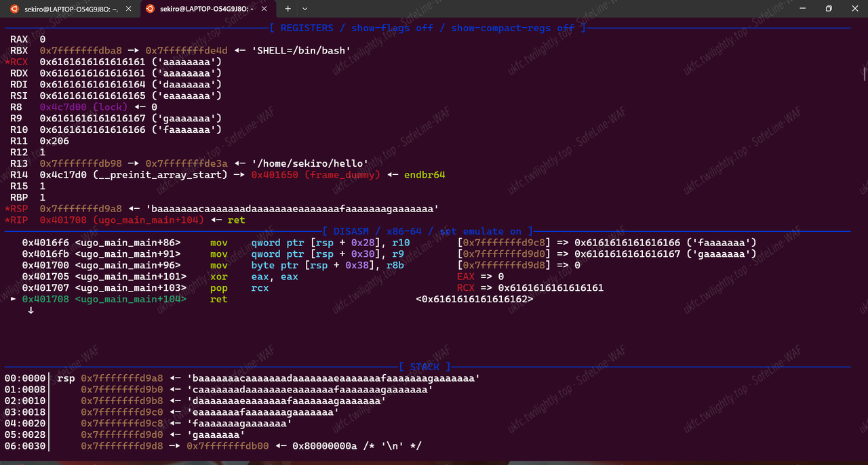Close the first sekiro@LAPTOP terminal tab

(x=129, y=9)
